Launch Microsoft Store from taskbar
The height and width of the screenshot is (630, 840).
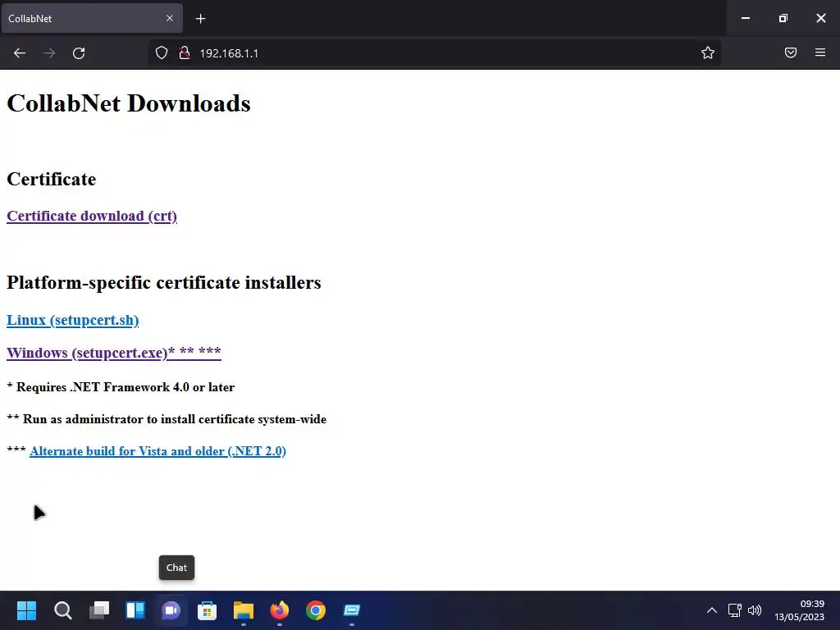207,610
